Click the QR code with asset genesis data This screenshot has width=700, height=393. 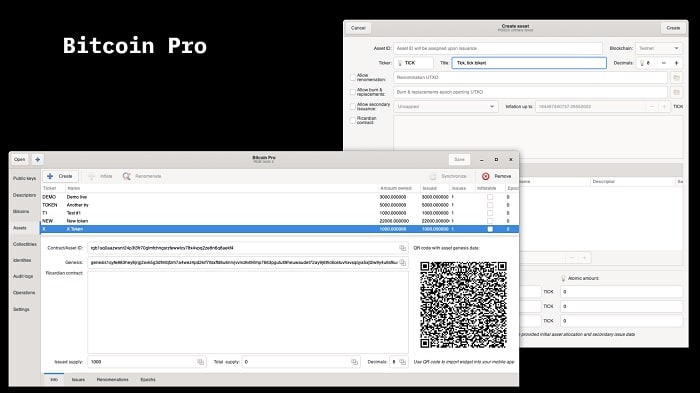[463, 305]
